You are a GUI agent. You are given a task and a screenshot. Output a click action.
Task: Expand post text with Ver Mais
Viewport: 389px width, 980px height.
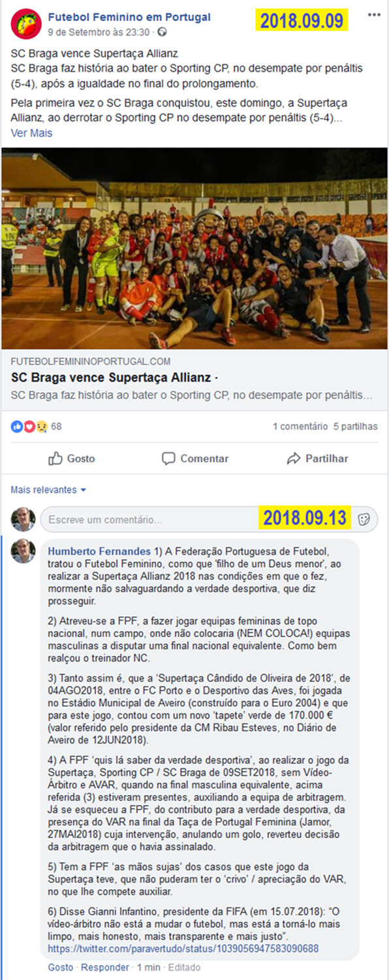(31, 133)
